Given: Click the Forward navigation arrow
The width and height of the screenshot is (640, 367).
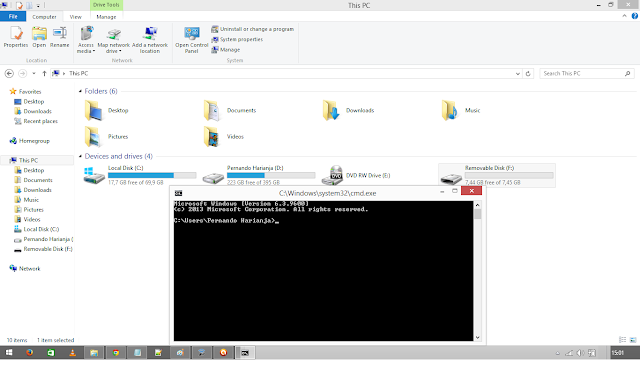Looking at the screenshot, I should pyautogui.click(x=22, y=73).
